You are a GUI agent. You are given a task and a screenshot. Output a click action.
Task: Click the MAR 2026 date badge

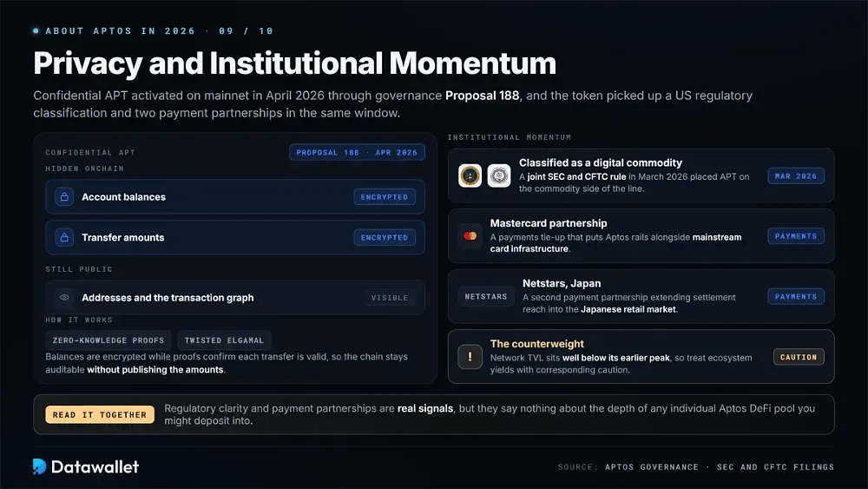(x=795, y=175)
